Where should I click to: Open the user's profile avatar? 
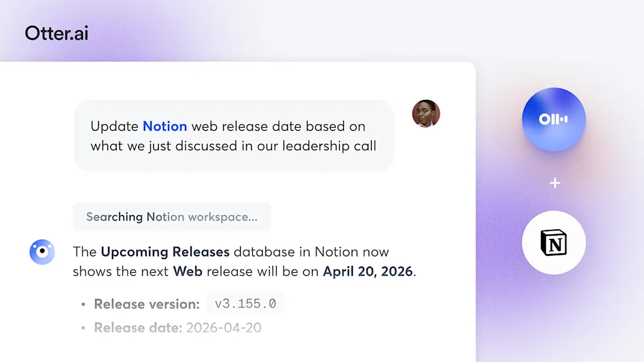coord(426,114)
